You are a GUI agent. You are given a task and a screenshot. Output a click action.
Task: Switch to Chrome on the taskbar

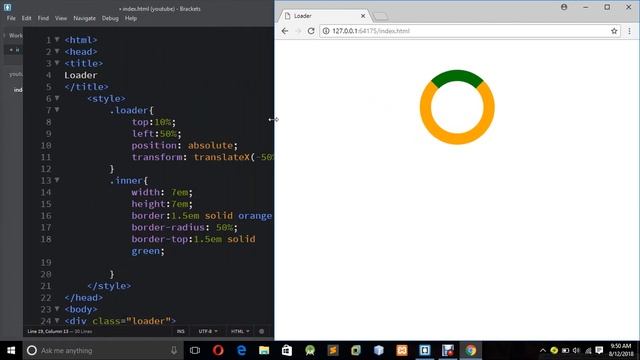tap(471, 350)
